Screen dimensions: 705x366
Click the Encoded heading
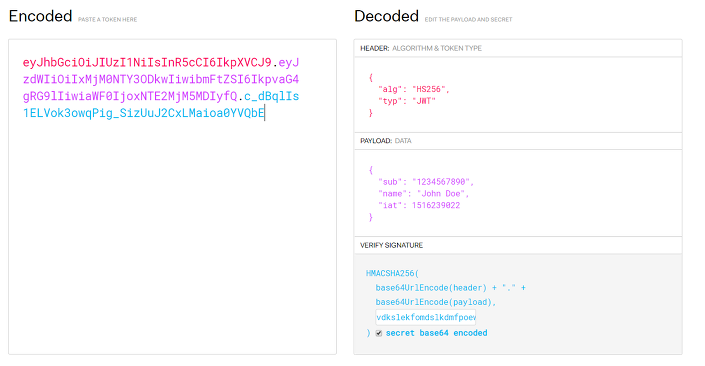(40, 16)
